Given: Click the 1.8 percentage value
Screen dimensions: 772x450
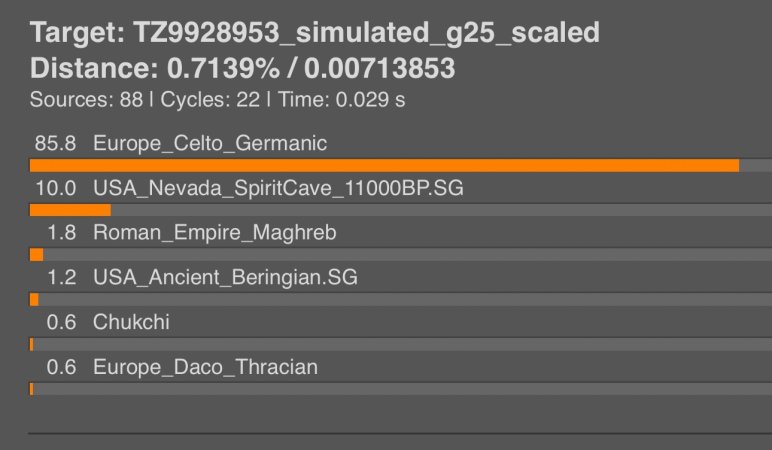Looking at the screenshot, I should pos(62,232).
